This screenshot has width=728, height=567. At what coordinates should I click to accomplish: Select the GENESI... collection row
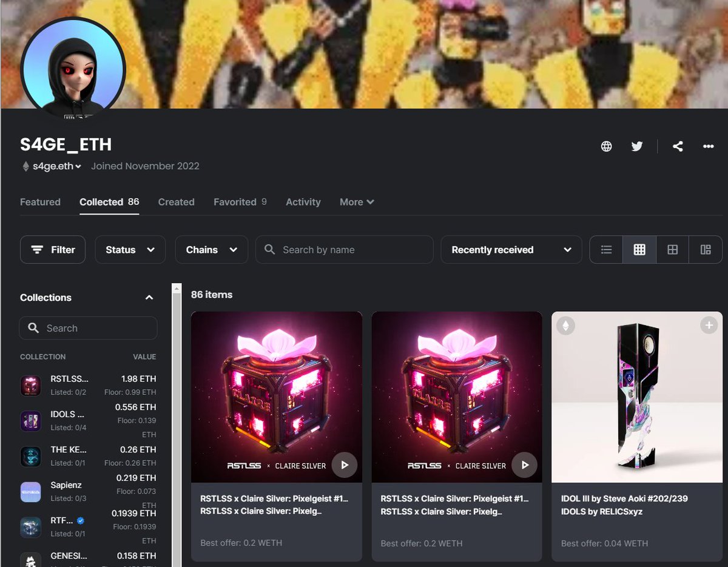coord(88,560)
